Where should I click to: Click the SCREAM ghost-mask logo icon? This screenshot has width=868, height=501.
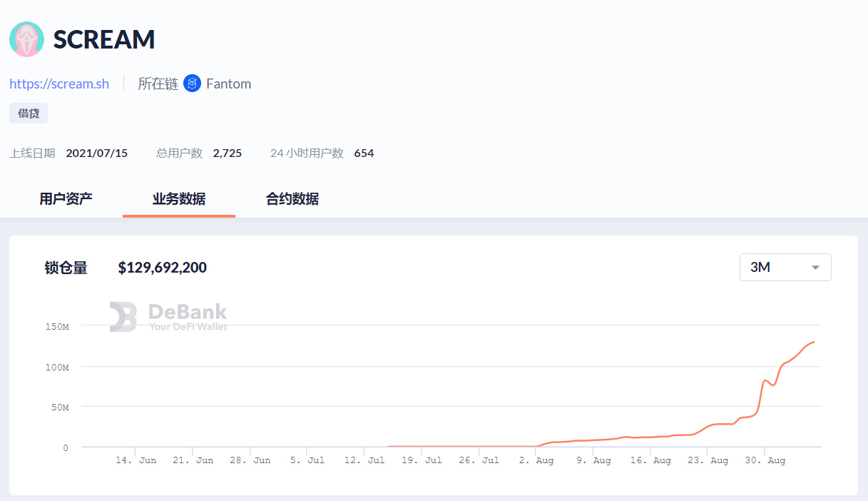pyautogui.click(x=27, y=39)
